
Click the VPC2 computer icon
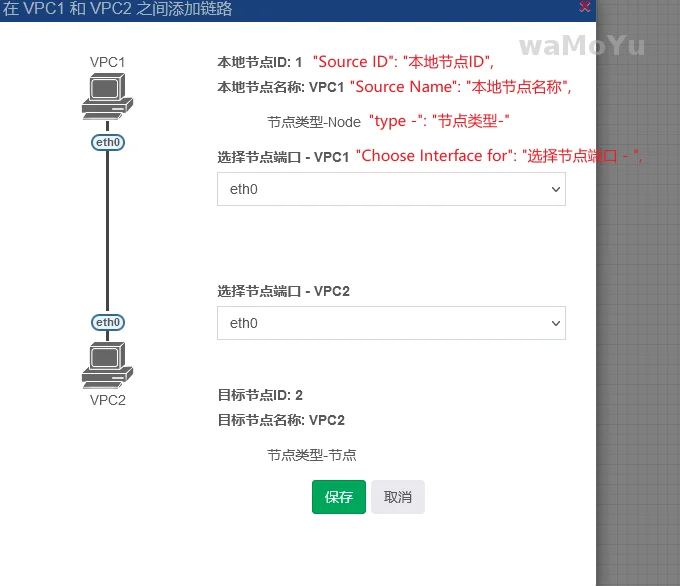tap(107, 365)
